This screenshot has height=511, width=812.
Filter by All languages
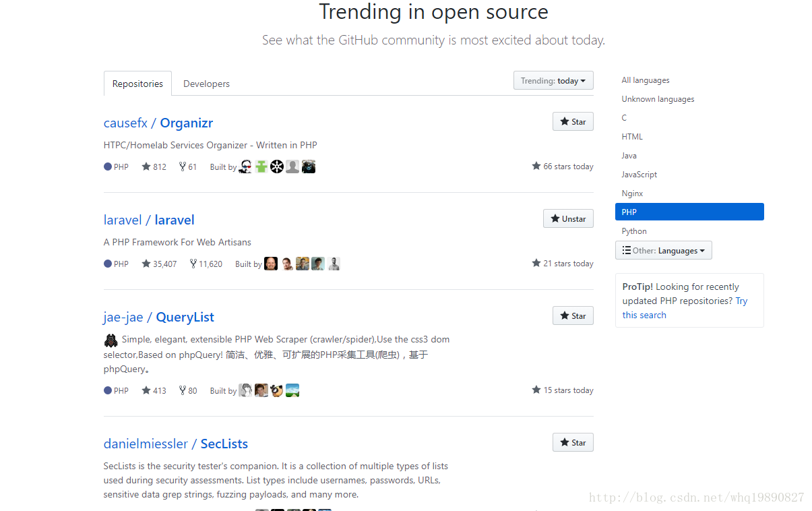point(646,80)
